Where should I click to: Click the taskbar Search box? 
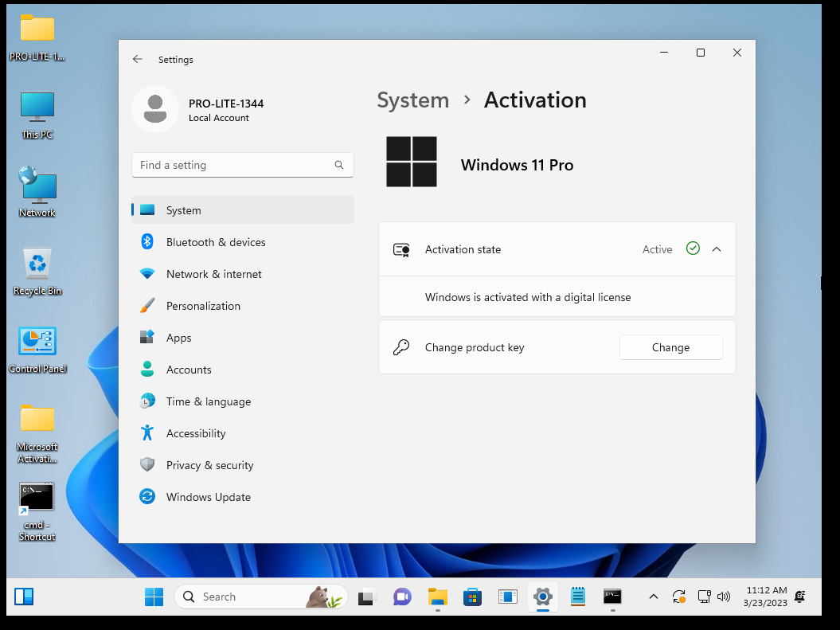coord(261,597)
